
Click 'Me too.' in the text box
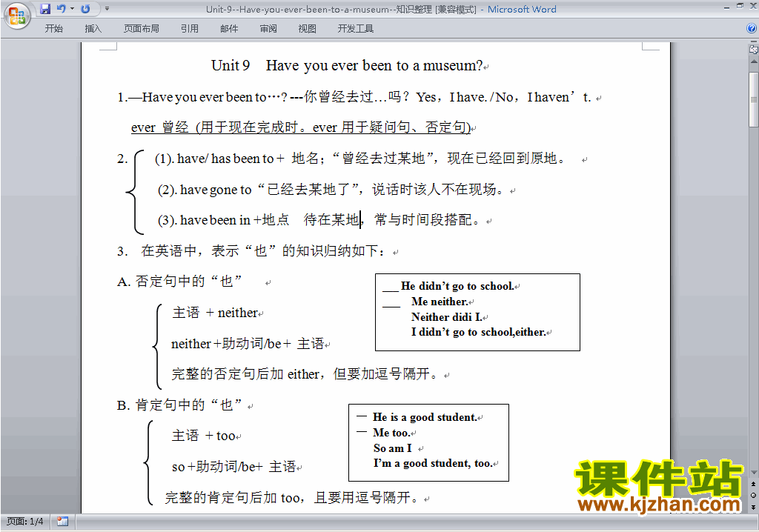tap(391, 433)
